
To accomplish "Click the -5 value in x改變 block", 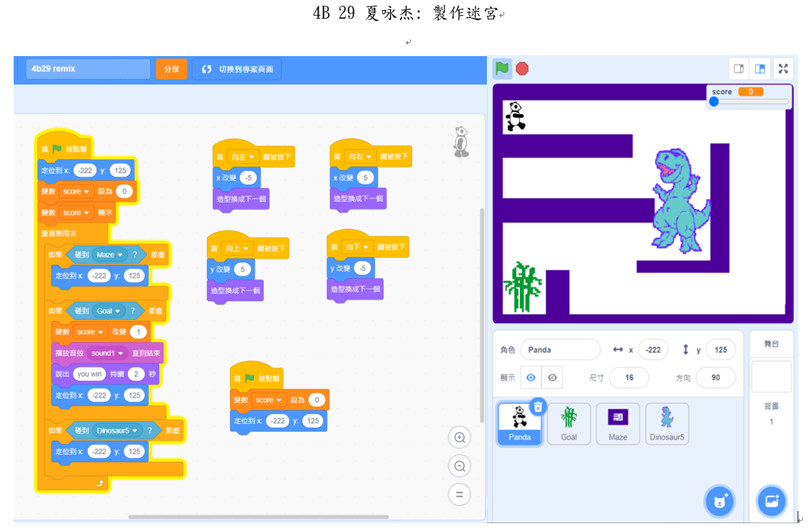I will (249, 178).
